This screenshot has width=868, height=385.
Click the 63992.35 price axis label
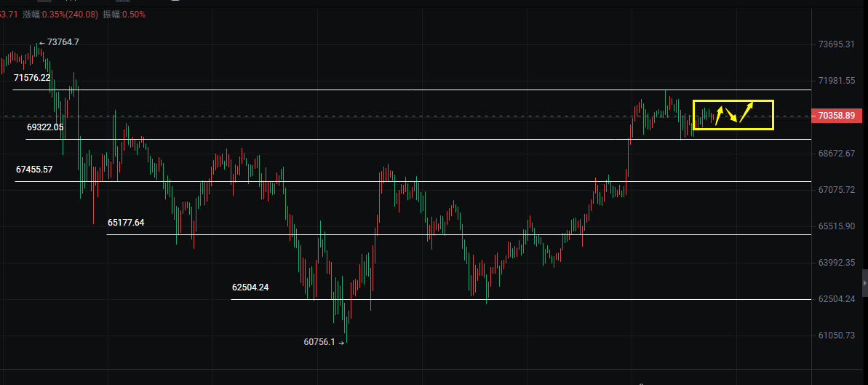(836, 263)
